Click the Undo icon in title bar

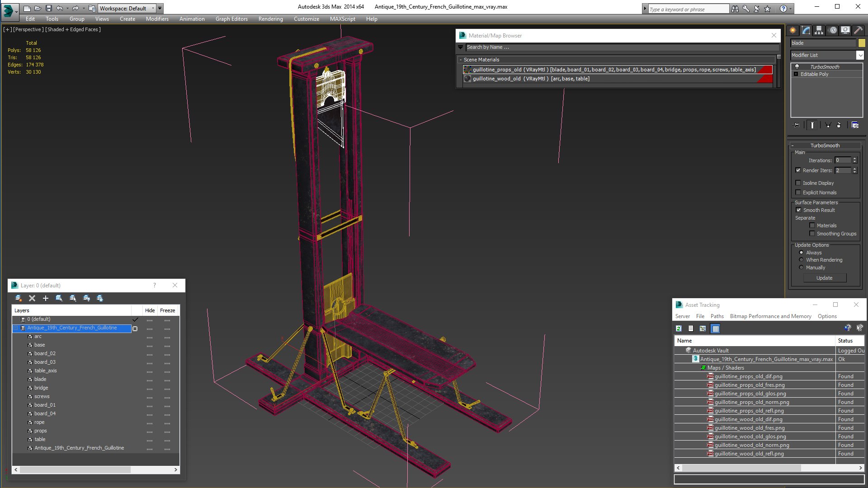(59, 8)
